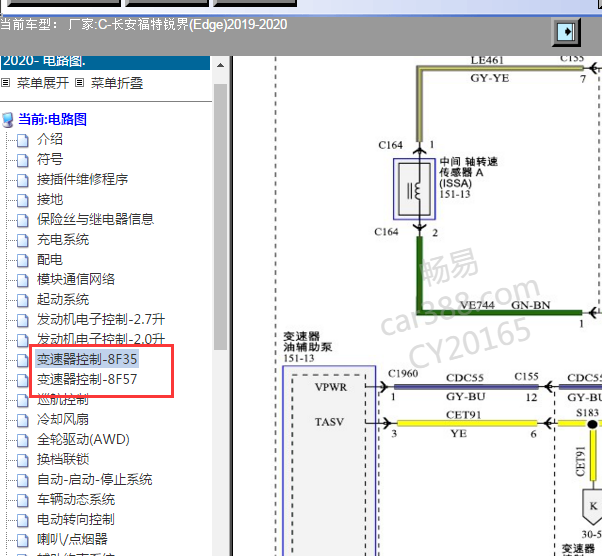The image size is (602, 556).
Task: Click the page icon beside 模块通信网络
Action: [x=23, y=280]
